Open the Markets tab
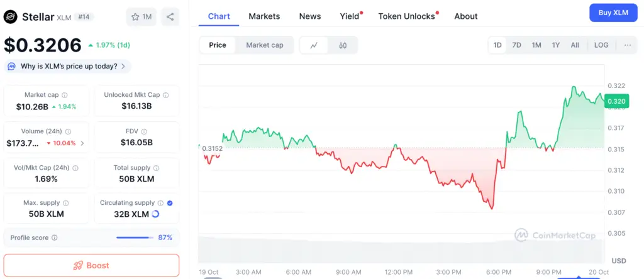Viewport: 644px width, 279px height. (264, 16)
